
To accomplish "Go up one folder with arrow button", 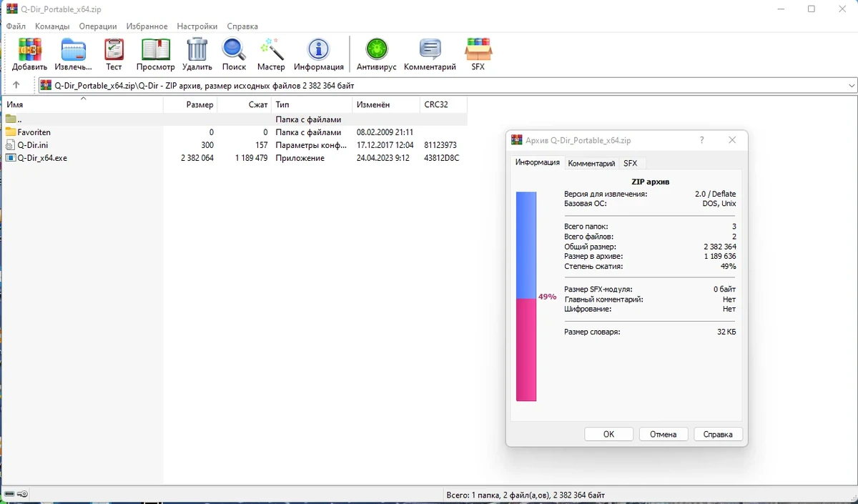I will coord(16,85).
